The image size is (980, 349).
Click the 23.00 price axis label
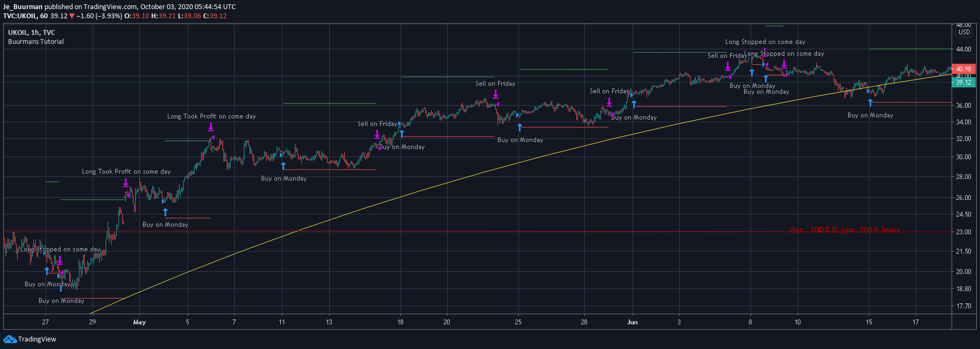[x=964, y=232]
